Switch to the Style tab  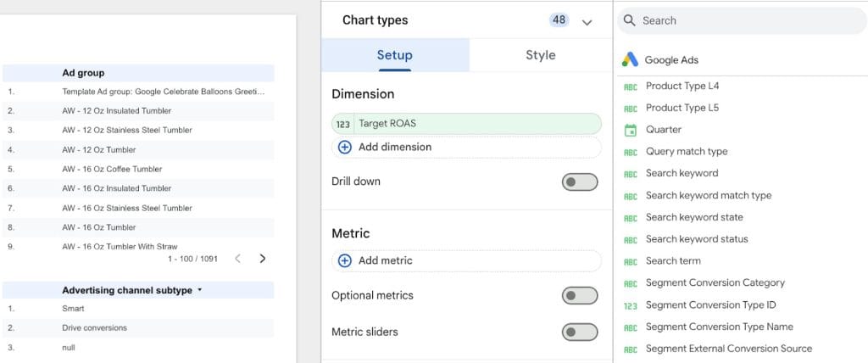540,55
